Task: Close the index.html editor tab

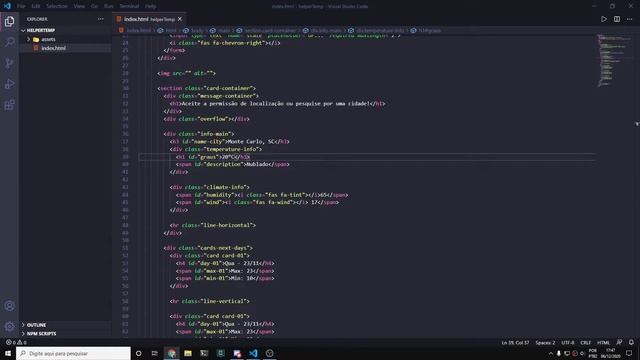Action: pyautogui.click(x=180, y=19)
